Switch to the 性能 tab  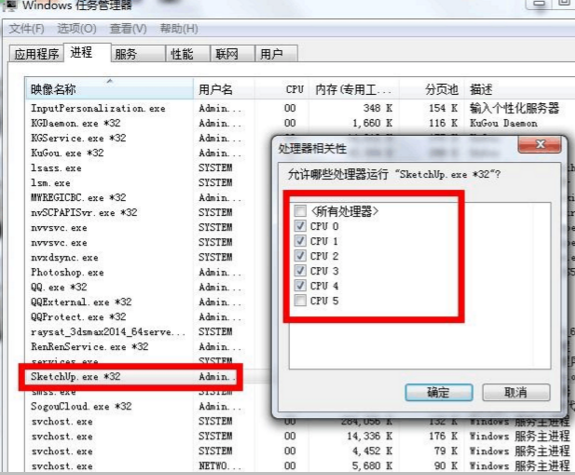pos(188,54)
